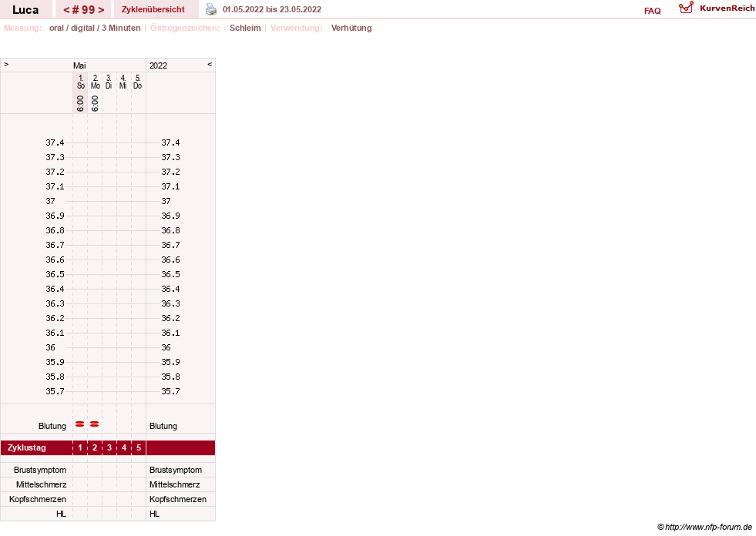Click the 'Mai' month header
Viewport: 756px width, 536px height.
(x=79, y=65)
